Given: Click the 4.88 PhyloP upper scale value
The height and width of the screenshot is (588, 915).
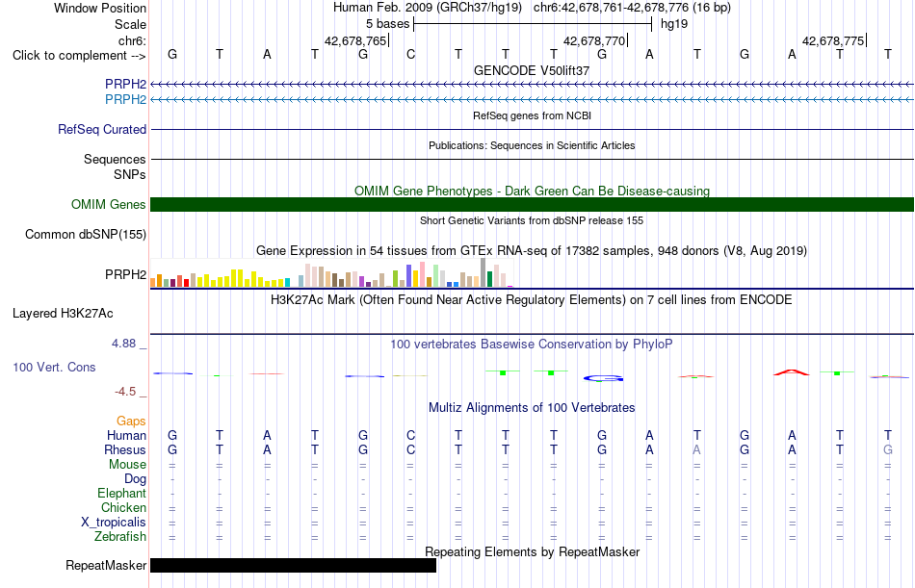Looking at the screenshot, I should [x=123, y=344].
